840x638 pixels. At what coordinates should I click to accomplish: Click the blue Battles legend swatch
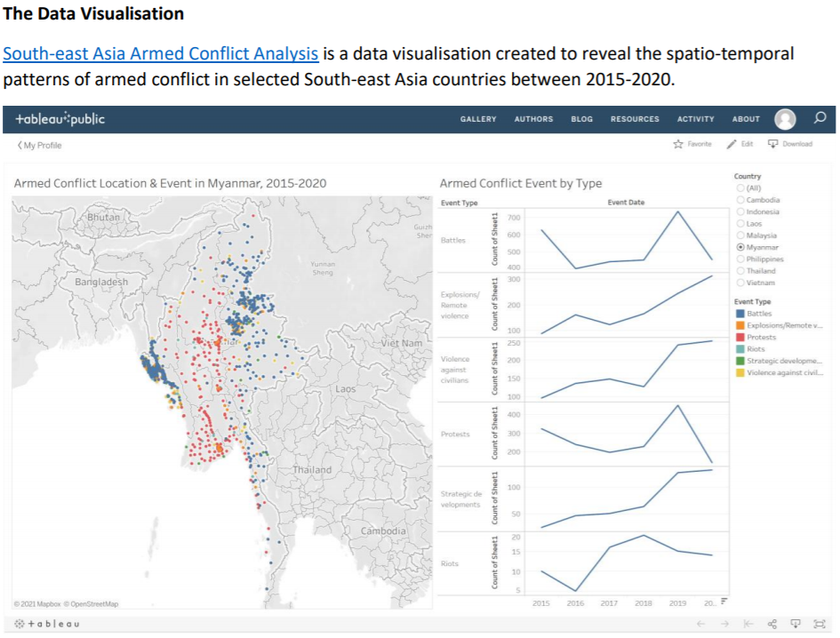[740, 314]
